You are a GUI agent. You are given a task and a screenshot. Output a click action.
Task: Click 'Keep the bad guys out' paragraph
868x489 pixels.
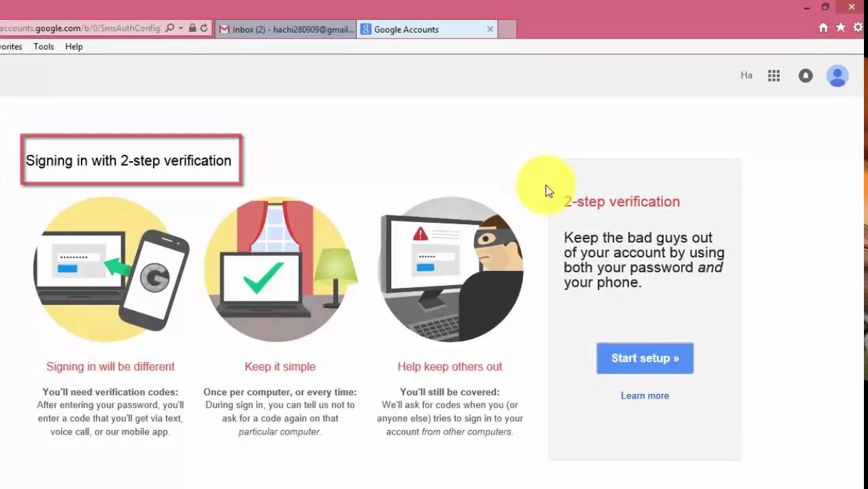pos(644,259)
